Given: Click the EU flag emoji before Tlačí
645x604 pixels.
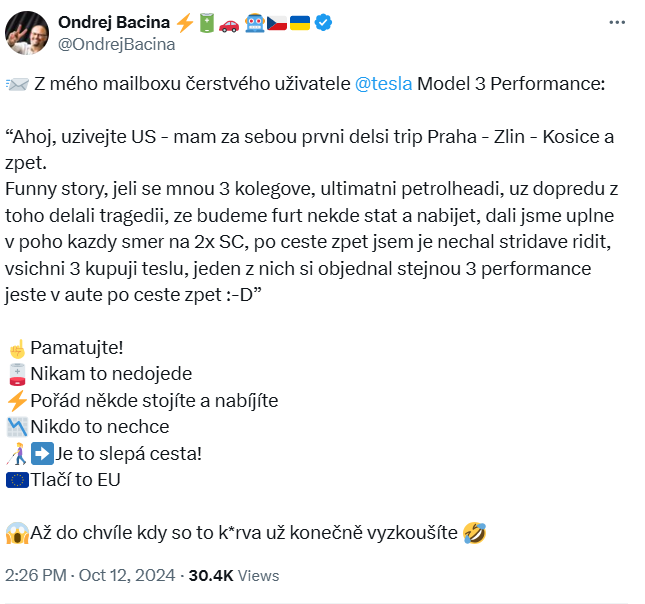Looking at the screenshot, I should click(x=16, y=480).
